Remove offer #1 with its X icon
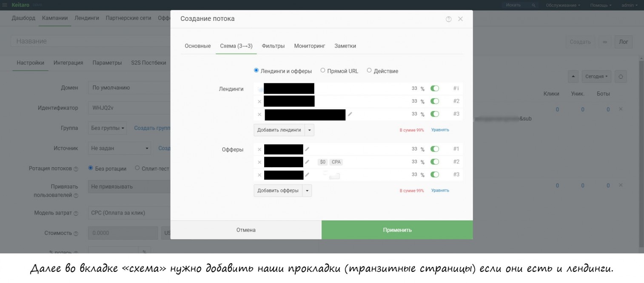 point(259,149)
